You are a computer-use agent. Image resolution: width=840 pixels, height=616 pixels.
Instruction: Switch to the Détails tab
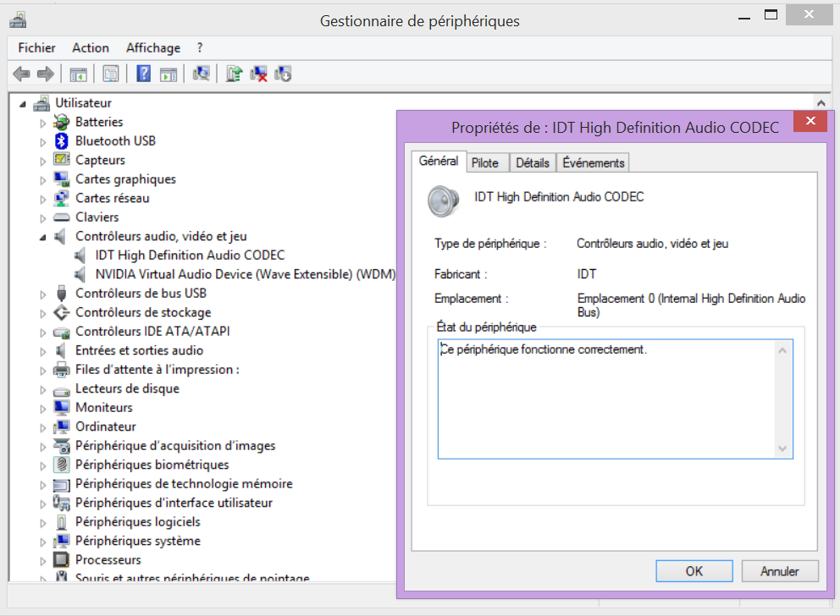533,162
